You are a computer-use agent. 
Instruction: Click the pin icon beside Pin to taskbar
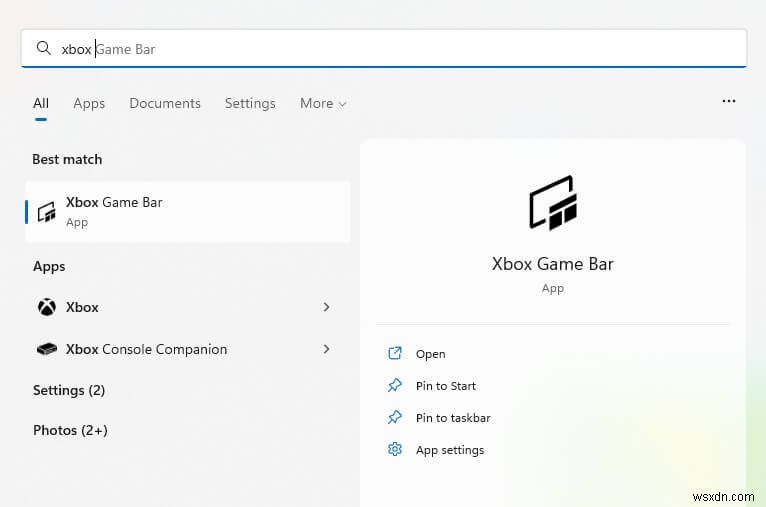tap(395, 418)
